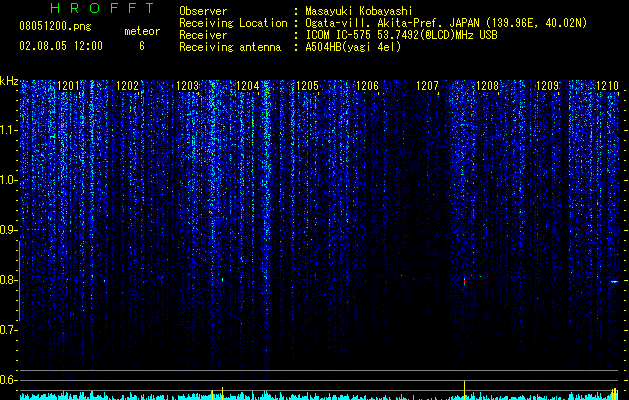Click the 'Receiver' field label
Image resolution: width=629 pixels, height=400 pixels.
(203, 35)
